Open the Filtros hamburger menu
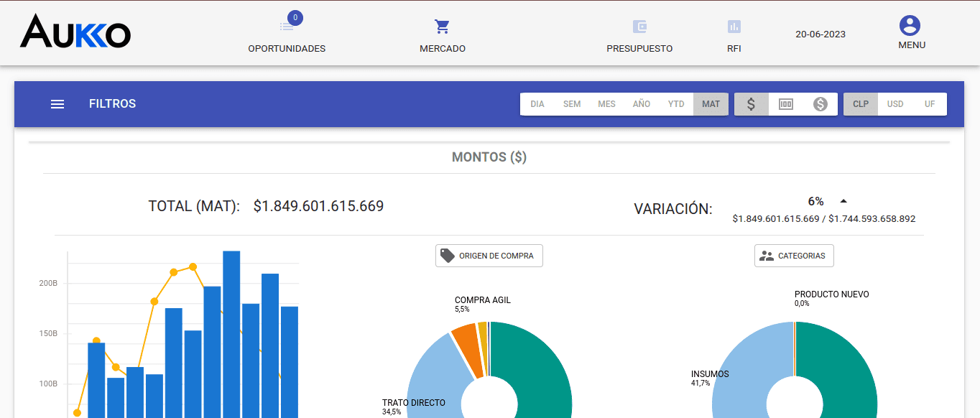The height and width of the screenshot is (418, 980). tap(57, 104)
